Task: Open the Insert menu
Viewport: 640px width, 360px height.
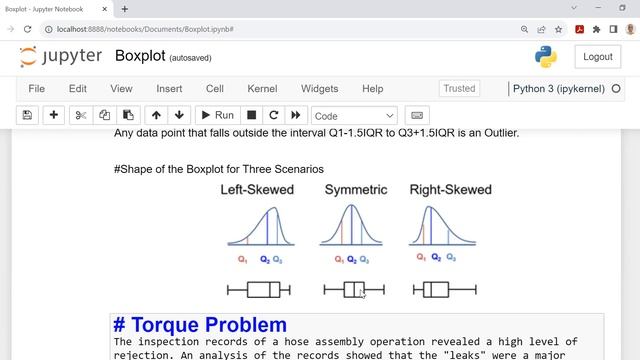Action: point(169,89)
